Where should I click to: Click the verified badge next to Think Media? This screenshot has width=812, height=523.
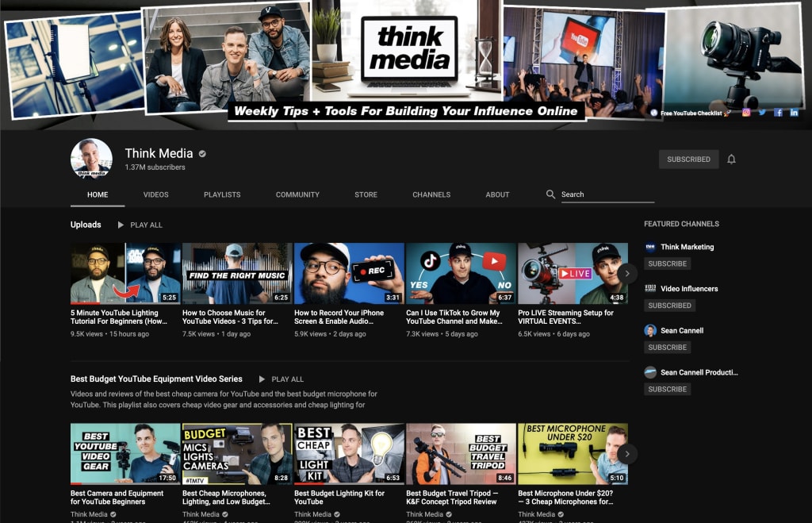202,153
